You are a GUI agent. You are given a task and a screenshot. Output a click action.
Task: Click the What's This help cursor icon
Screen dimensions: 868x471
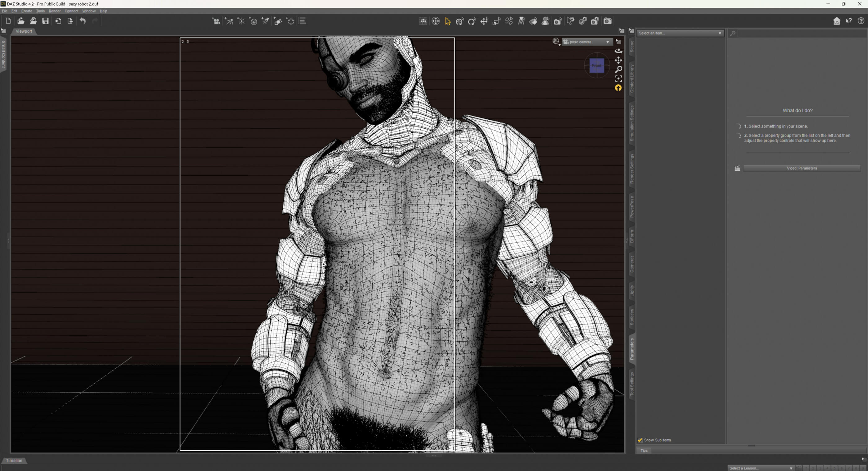pos(848,21)
